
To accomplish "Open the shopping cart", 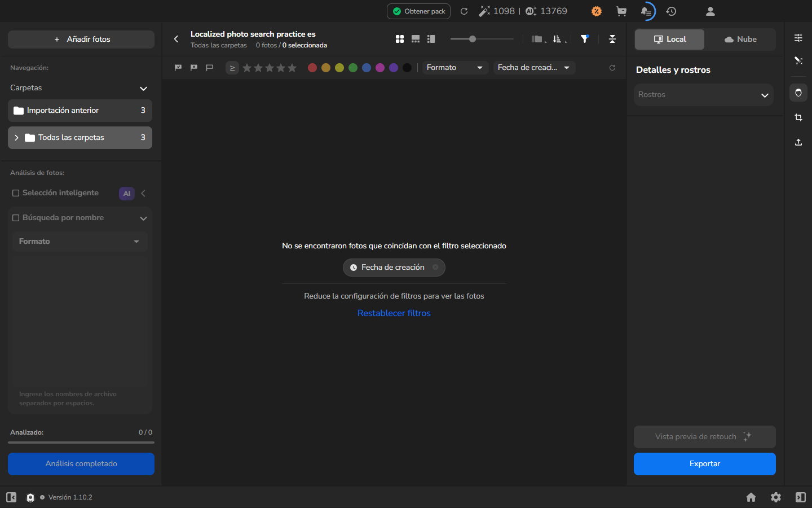I will tap(621, 11).
